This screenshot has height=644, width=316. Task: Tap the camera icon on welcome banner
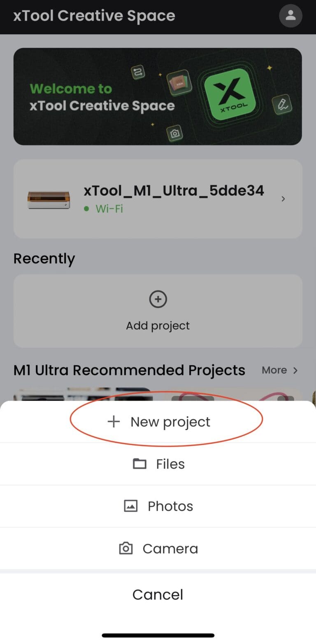pyautogui.click(x=175, y=133)
